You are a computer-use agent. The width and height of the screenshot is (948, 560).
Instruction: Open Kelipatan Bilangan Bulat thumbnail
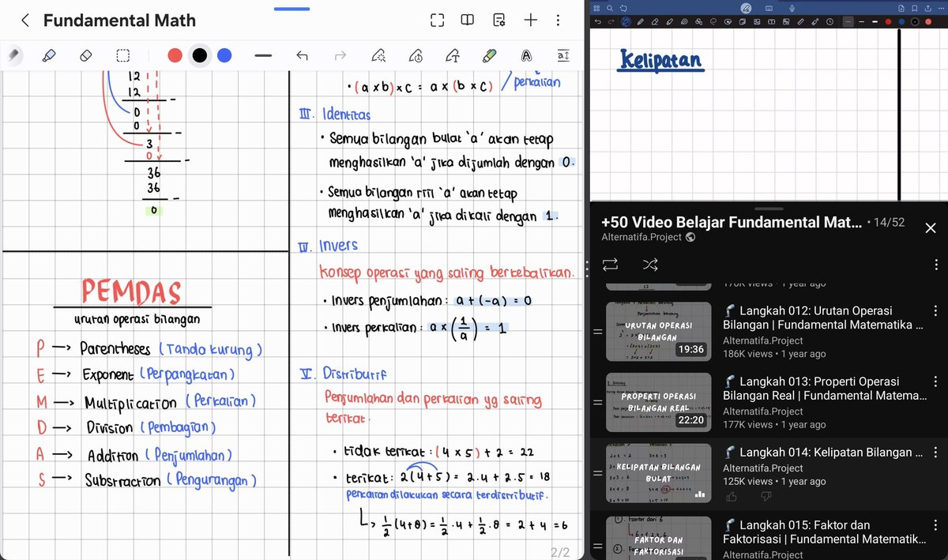(x=658, y=473)
